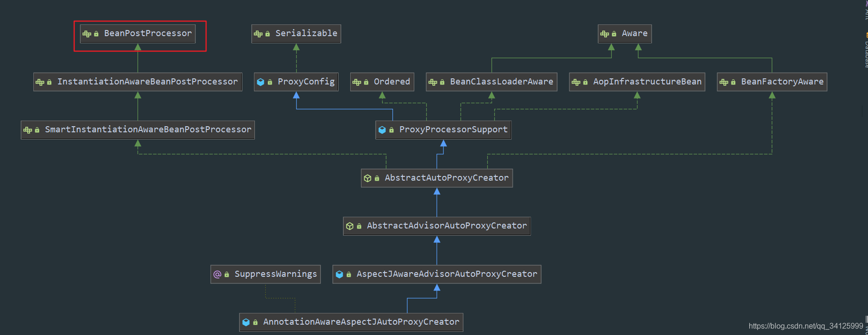Screen dimensions: 868x335
Task: Click the interface icon beside BeanPostProcessor
Action: [x=87, y=34]
